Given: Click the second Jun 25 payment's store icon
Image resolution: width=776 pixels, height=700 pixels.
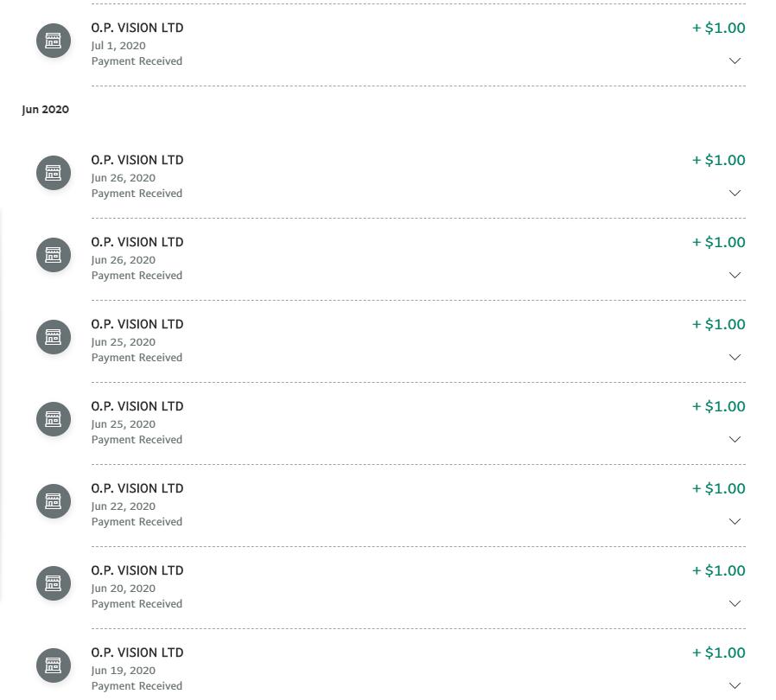Looking at the screenshot, I should tap(54, 419).
